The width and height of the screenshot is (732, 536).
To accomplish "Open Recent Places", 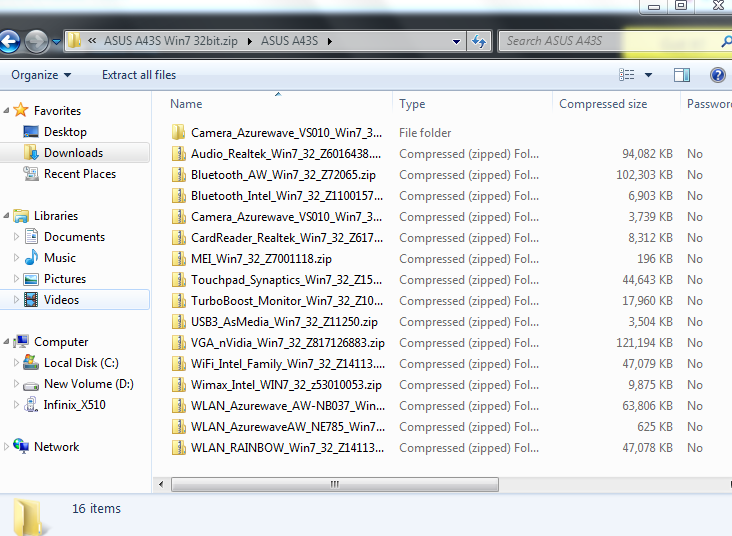I will coord(80,174).
